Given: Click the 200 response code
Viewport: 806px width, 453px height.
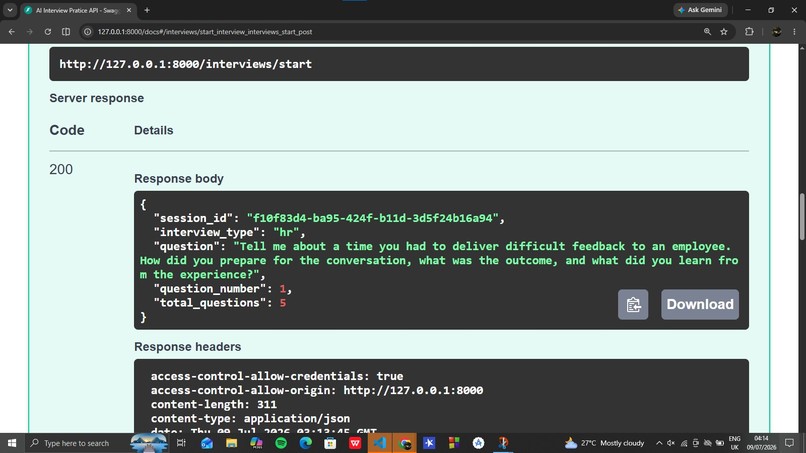Looking at the screenshot, I should point(61,169).
